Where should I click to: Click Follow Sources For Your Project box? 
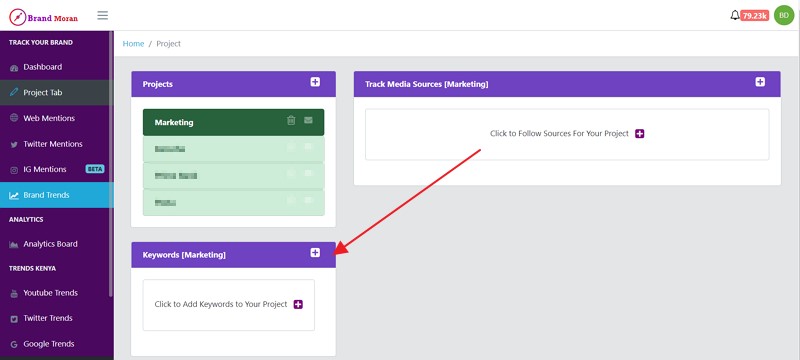click(567, 134)
